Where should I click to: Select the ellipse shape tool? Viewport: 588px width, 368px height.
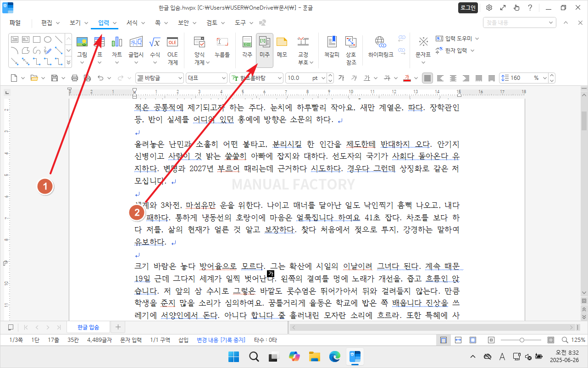(x=48, y=39)
